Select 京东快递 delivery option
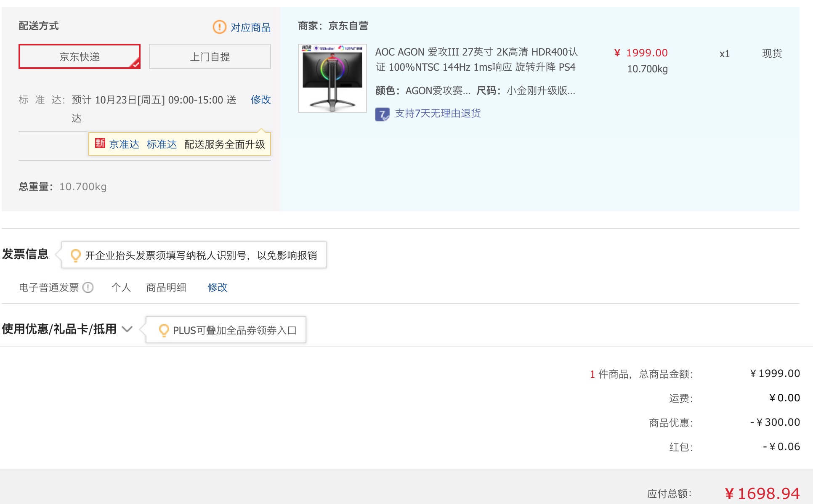This screenshot has width=813, height=504. pyautogui.click(x=80, y=56)
